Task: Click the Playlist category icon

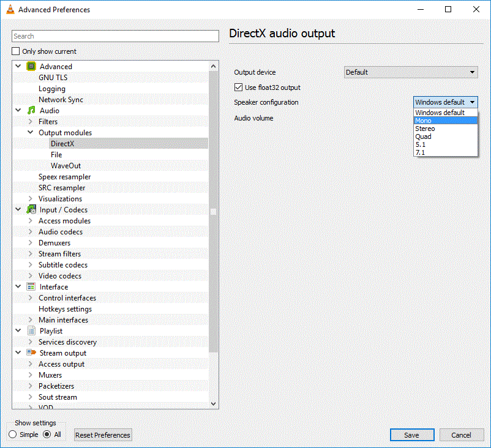Action: click(x=31, y=331)
